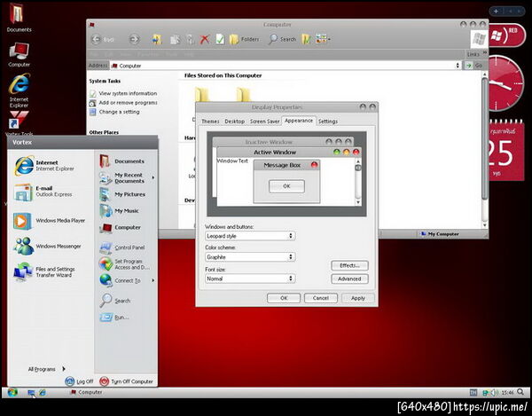Click the Log Off button
This screenshot has height=416, width=532.
79,381
